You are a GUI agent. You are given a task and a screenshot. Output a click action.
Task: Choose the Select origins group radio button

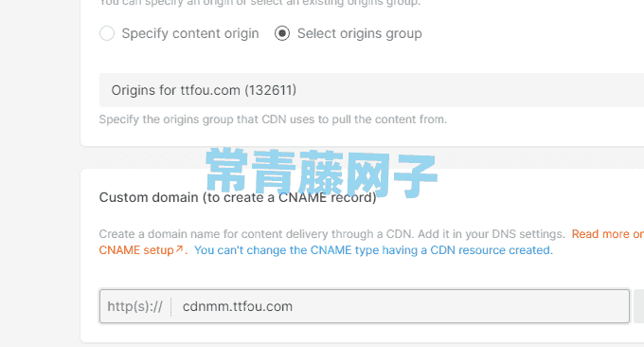[282, 33]
